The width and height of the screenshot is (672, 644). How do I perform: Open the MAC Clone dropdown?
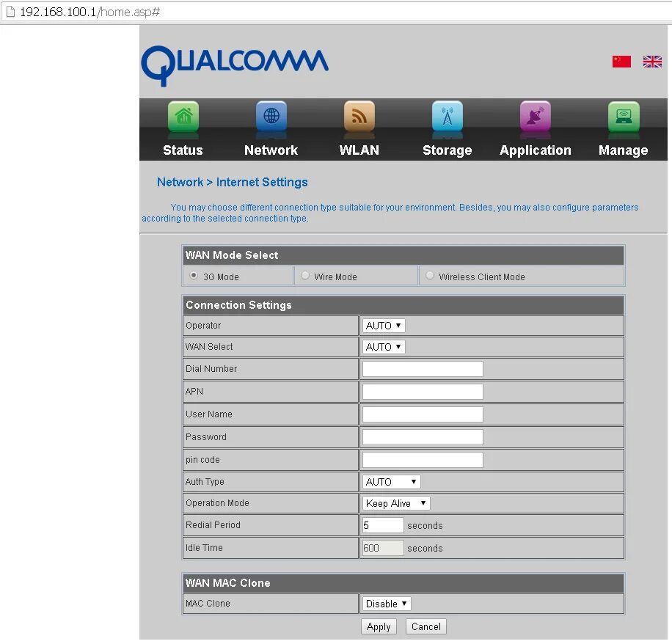(387, 604)
